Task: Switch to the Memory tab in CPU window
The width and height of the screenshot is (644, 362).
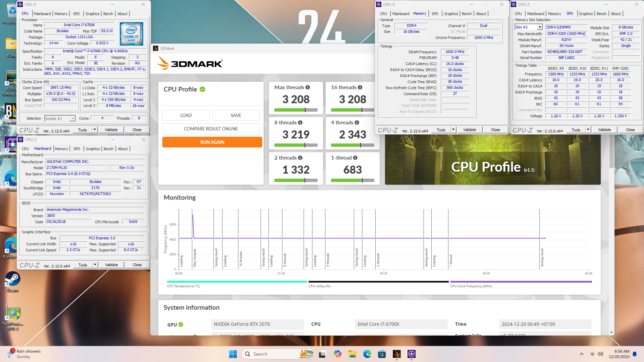Action: click(x=61, y=14)
